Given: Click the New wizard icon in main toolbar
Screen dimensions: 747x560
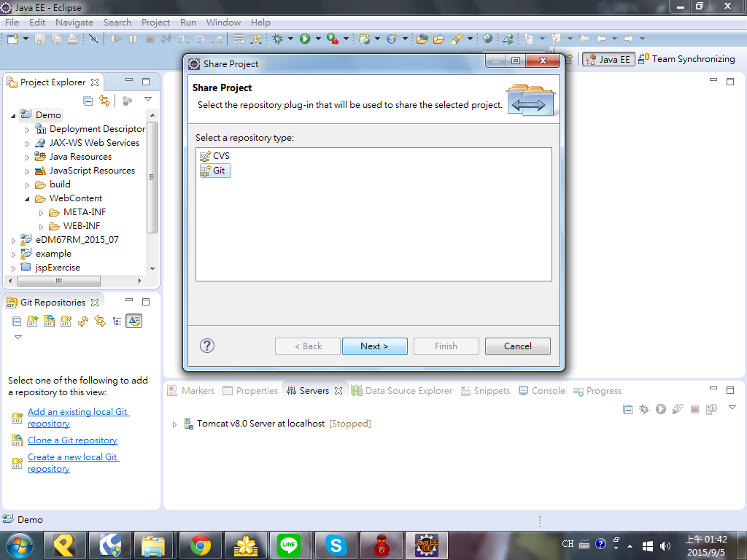Looking at the screenshot, I should click(x=13, y=39).
